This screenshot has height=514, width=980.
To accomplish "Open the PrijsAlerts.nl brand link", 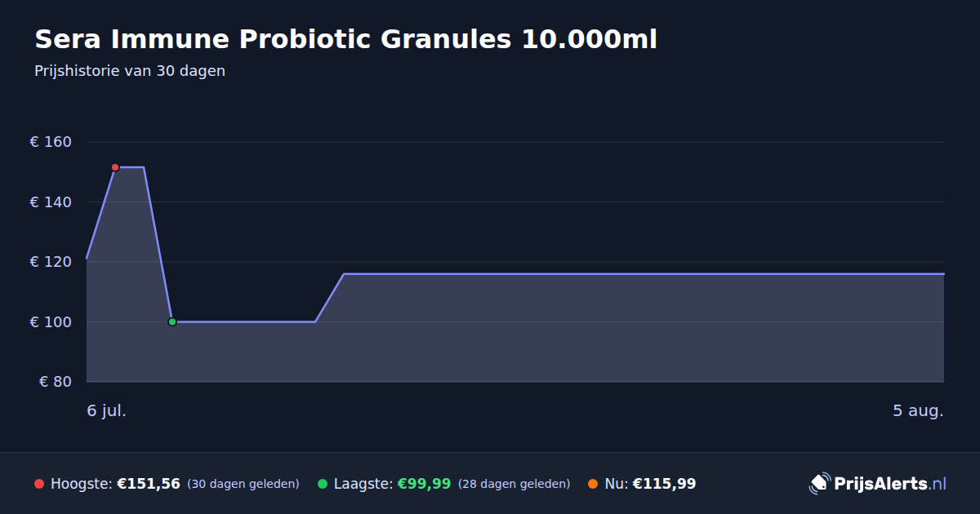I will click(x=878, y=484).
